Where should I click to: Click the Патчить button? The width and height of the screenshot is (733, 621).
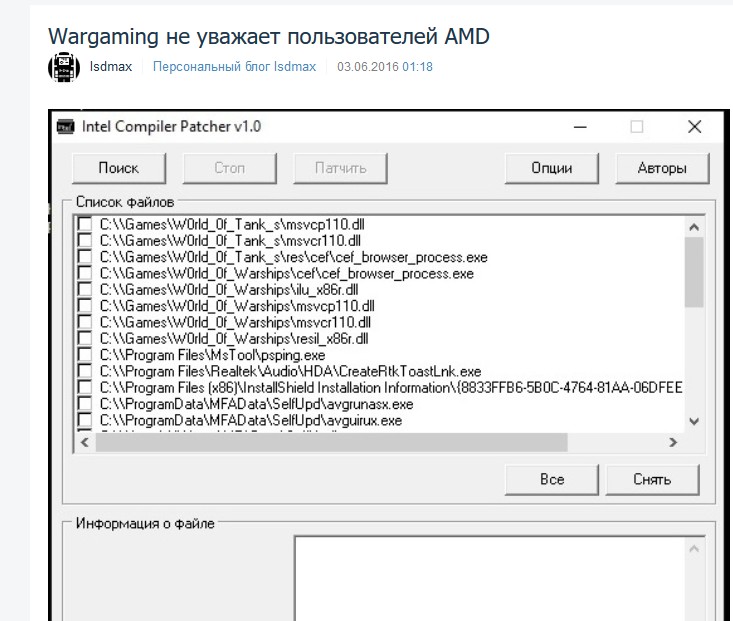(x=340, y=168)
